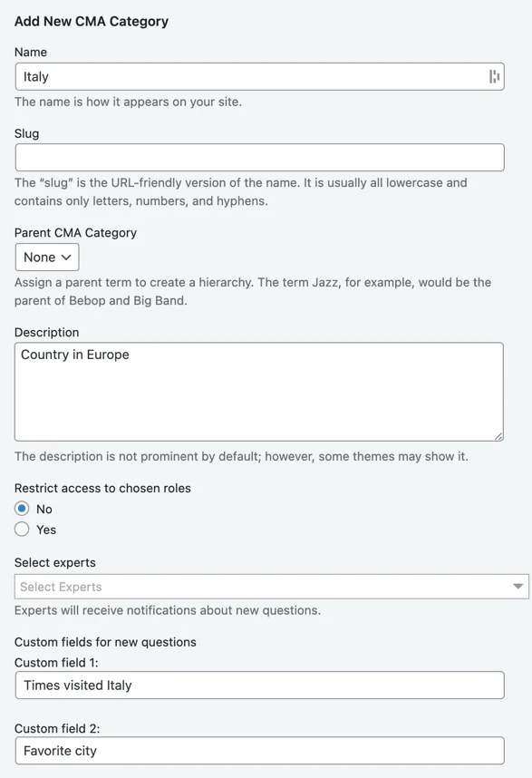Click the empty Slug input field
Image resolution: width=532 pixels, height=778 pixels.
(x=260, y=157)
